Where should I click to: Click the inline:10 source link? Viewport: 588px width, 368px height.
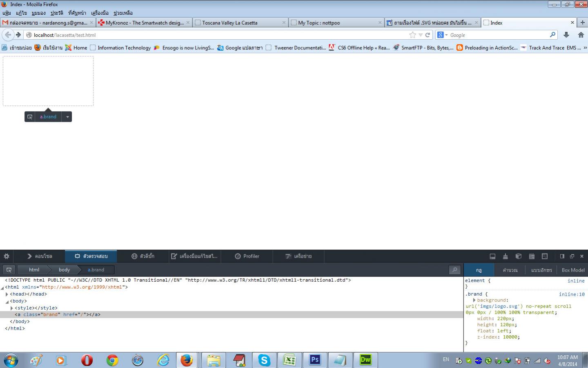pos(572,294)
